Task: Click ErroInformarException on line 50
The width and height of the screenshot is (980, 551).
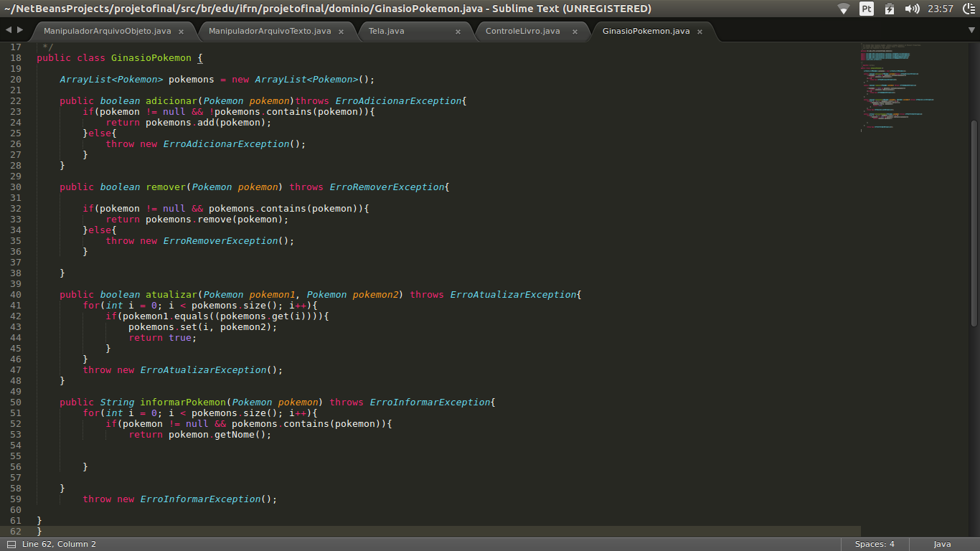Action: pos(430,402)
